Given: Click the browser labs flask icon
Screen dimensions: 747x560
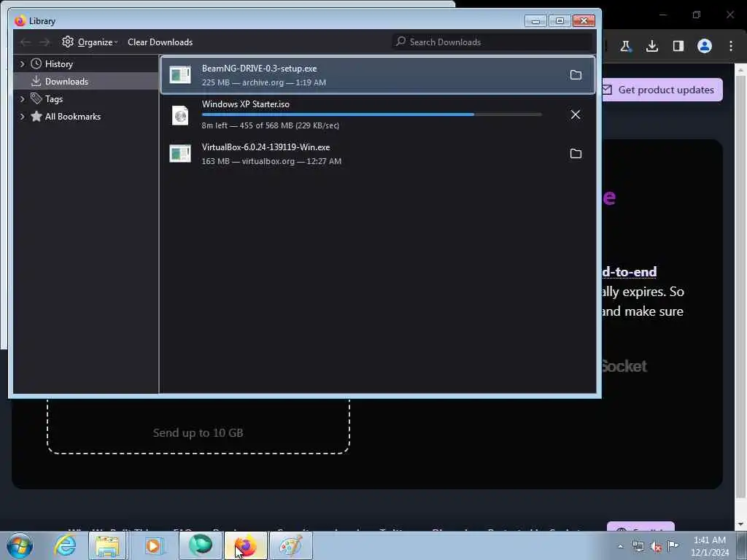Looking at the screenshot, I should tap(625, 46).
